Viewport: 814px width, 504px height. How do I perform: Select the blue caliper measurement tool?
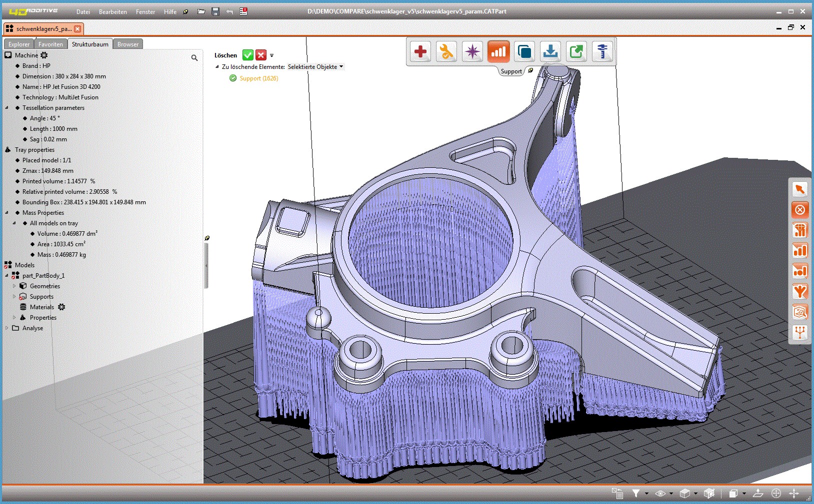602,51
